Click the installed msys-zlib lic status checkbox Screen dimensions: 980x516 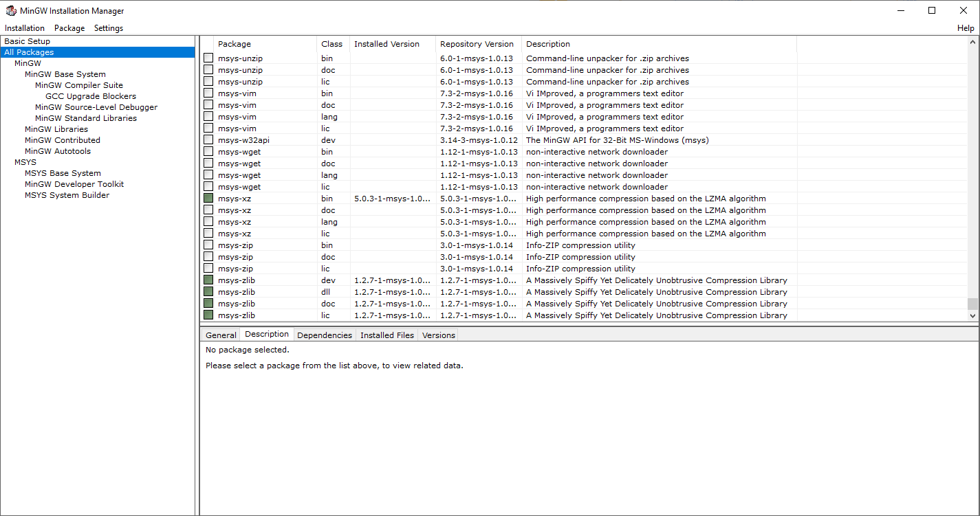[x=208, y=315]
